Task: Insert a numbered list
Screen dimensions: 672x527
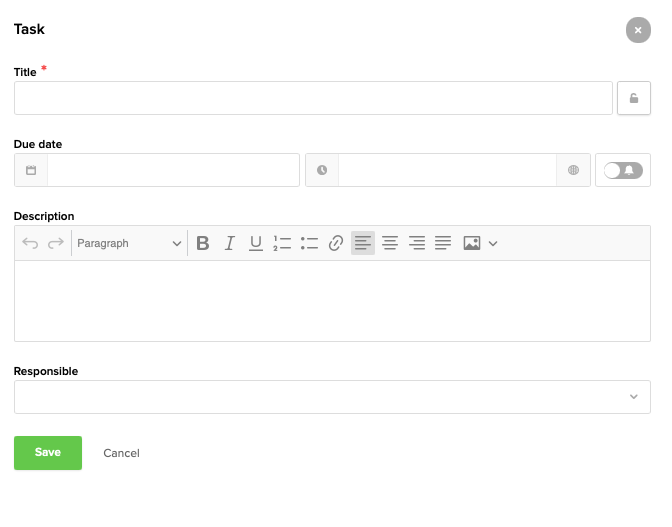Action: 282,243
